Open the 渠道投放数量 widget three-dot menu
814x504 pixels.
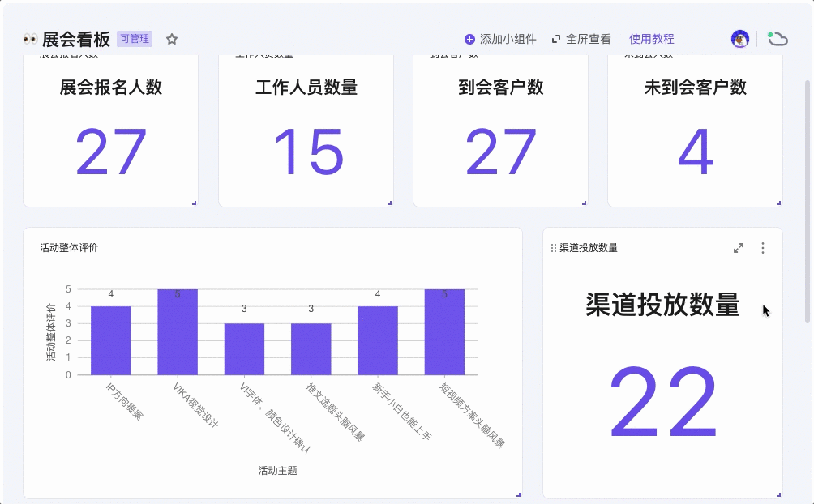(762, 248)
